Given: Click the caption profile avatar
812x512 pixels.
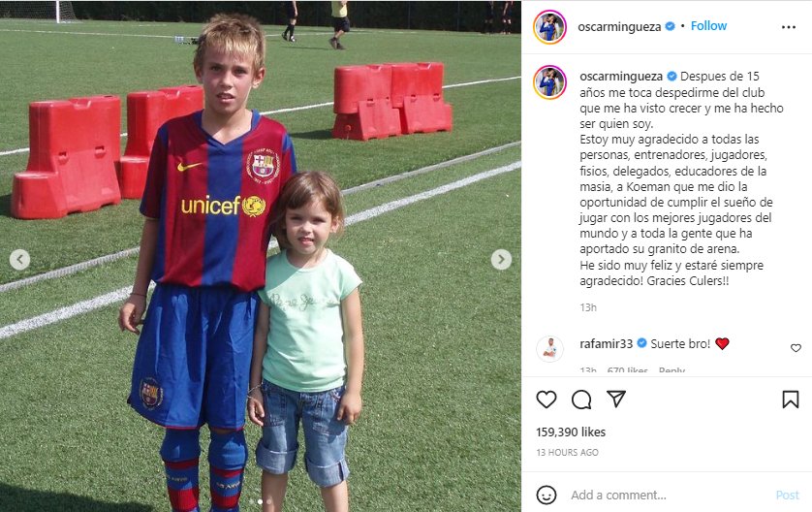Looking at the screenshot, I should pos(550,81).
